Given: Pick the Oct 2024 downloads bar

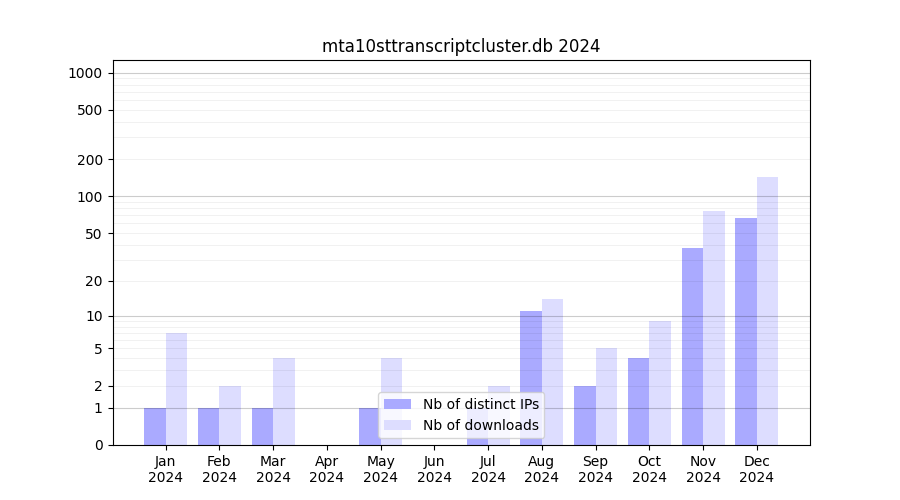Looking at the screenshot, I should click(x=660, y=382).
